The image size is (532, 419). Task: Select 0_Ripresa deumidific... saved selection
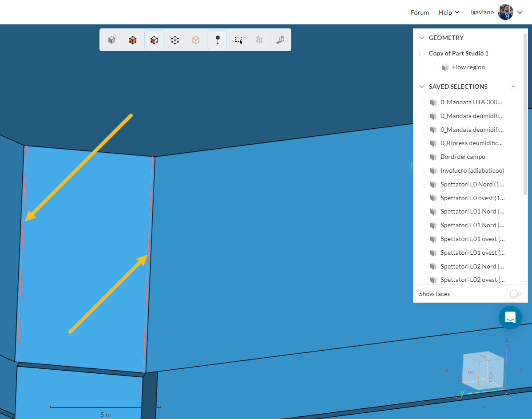472,143
